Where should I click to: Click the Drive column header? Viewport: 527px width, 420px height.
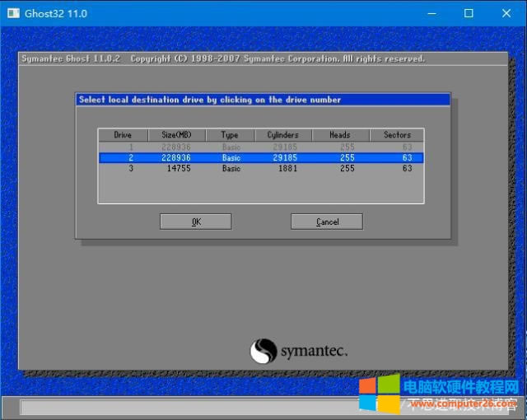click(123, 135)
